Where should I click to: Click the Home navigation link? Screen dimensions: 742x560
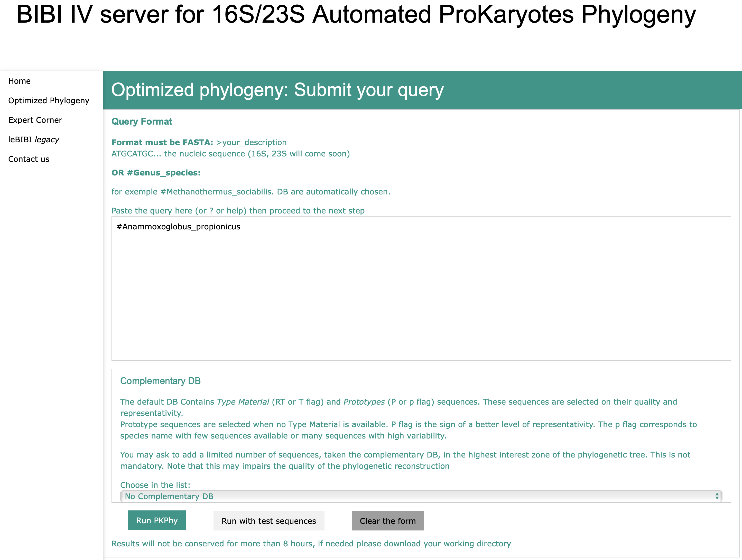pos(20,81)
